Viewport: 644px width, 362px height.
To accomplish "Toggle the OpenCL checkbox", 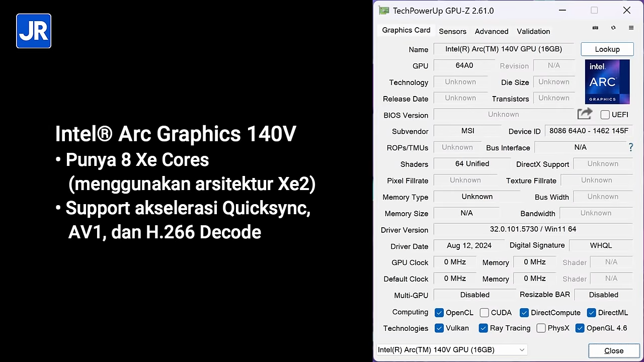I will click(x=439, y=313).
